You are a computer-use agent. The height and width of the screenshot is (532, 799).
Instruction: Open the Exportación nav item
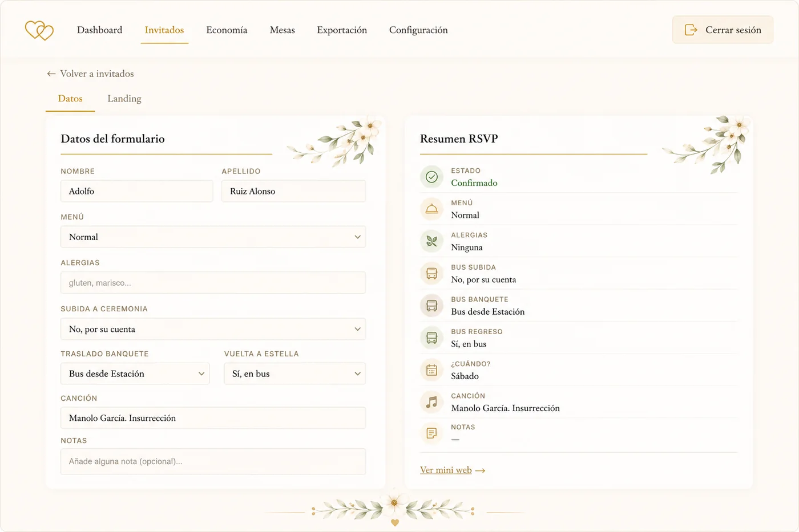342,30
